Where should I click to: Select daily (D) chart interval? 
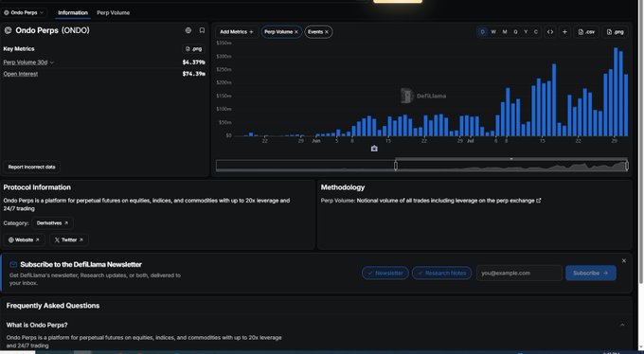pyautogui.click(x=483, y=32)
